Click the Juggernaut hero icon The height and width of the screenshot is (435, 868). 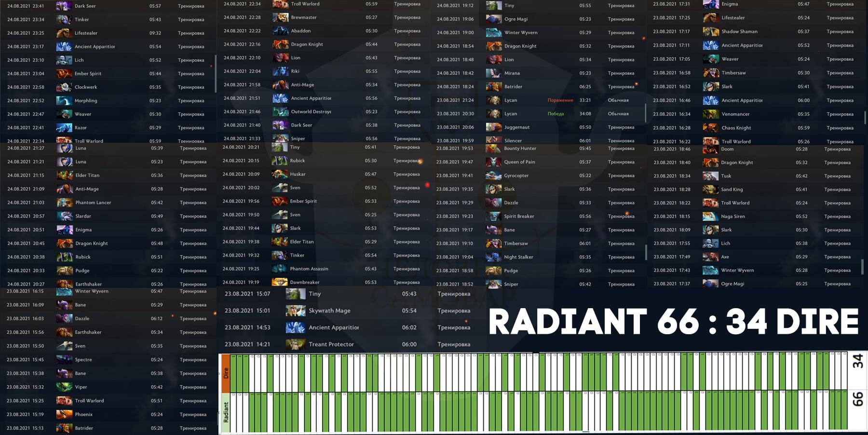(x=494, y=127)
